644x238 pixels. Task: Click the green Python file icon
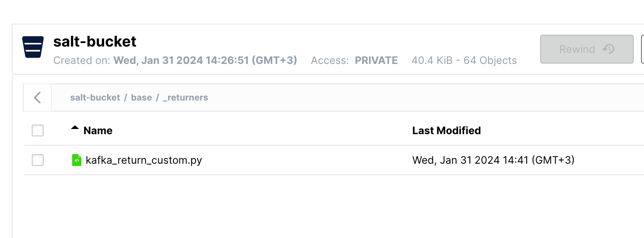(76, 160)
